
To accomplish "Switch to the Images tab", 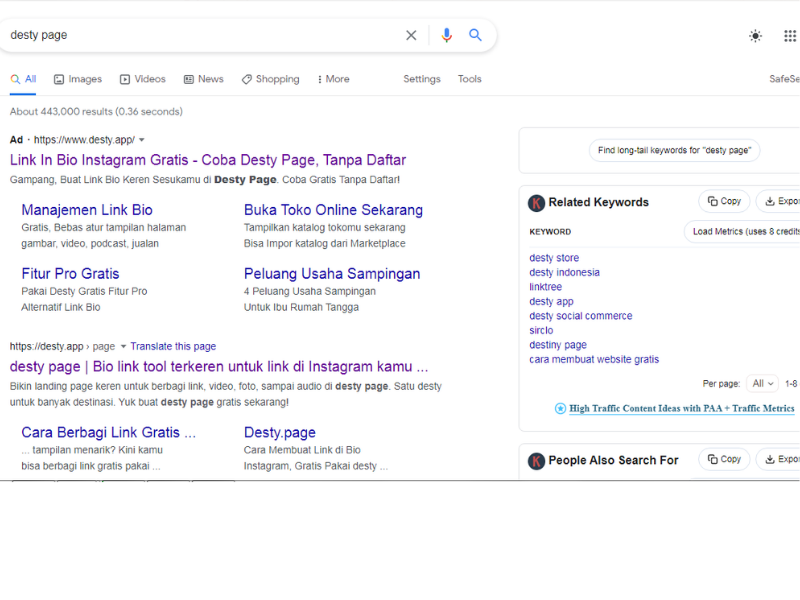I will coord(78,79).
